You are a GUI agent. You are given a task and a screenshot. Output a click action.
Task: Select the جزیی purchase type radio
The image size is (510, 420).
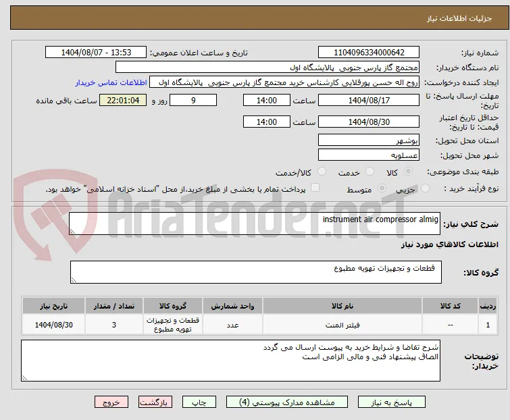tap(425, 188)
